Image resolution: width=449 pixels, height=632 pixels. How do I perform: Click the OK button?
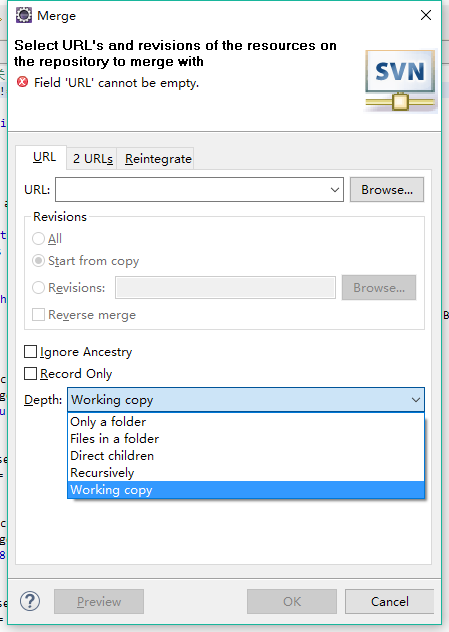(292, 601)
